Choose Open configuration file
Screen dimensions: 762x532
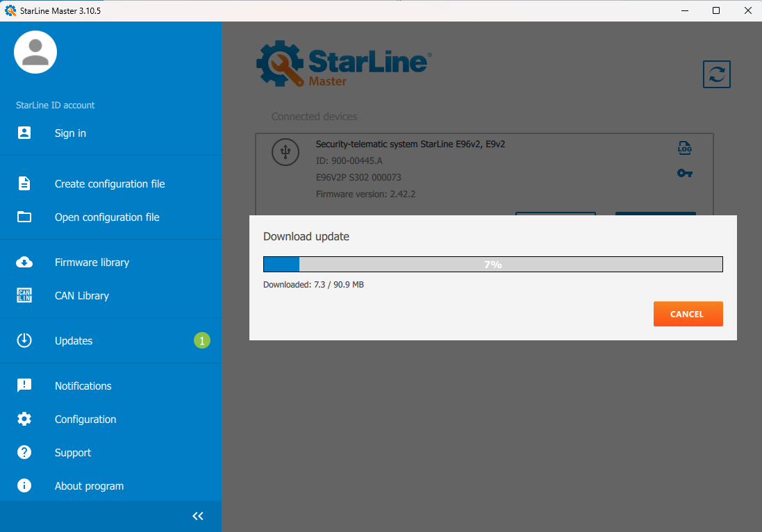point(107,217)
